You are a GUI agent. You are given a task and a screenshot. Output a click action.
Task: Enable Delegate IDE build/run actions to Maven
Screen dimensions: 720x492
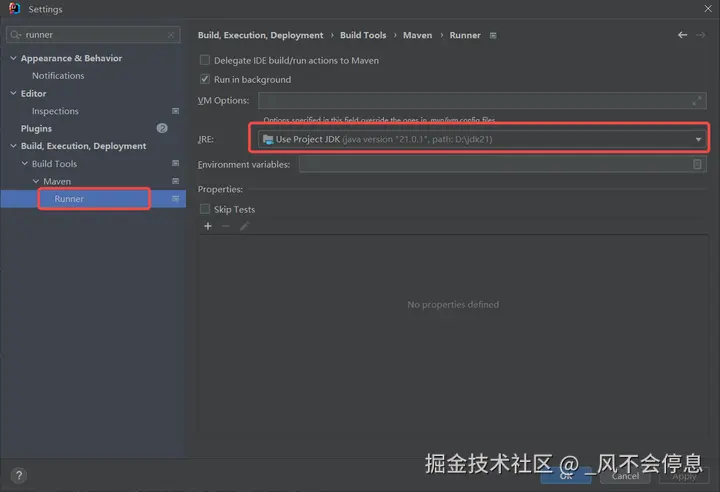(x=205, y=60)
